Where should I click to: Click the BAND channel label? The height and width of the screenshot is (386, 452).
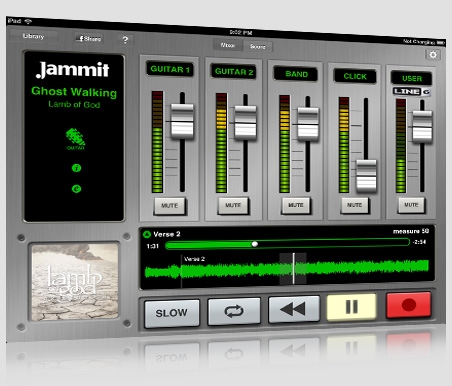pyautogui.click(x=296, y=74)
